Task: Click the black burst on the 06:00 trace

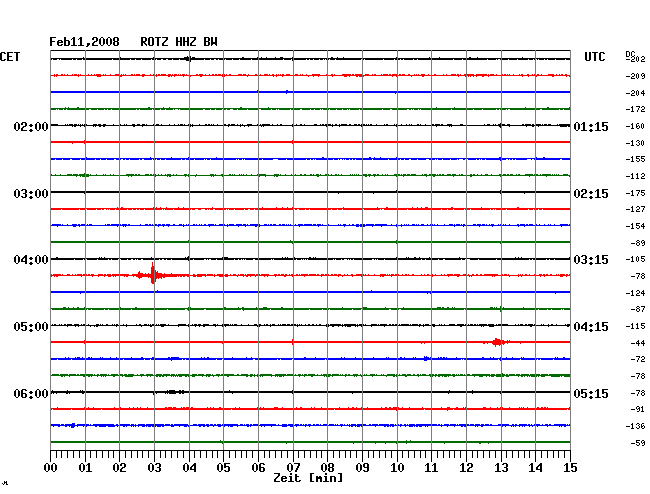Action: (x=174, y=392)
